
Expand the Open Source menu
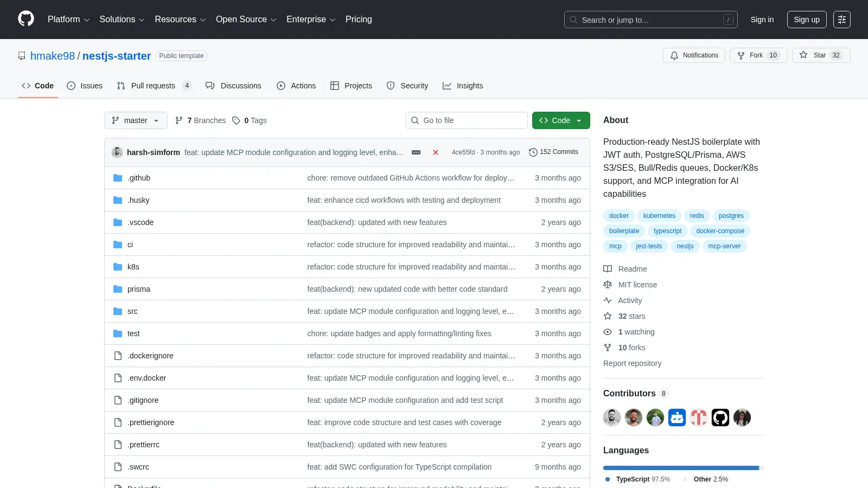click(246, 20)
